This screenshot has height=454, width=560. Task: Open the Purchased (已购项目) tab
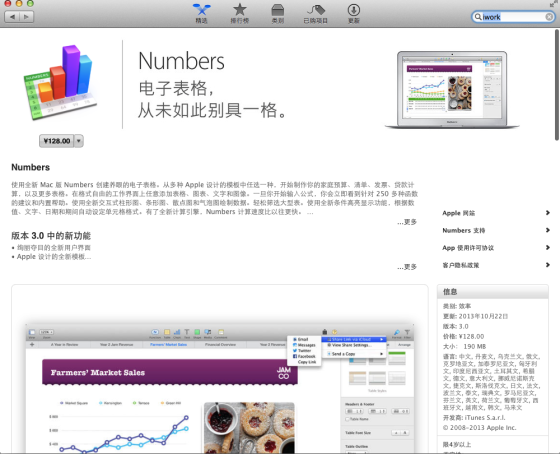coord(315,14)
